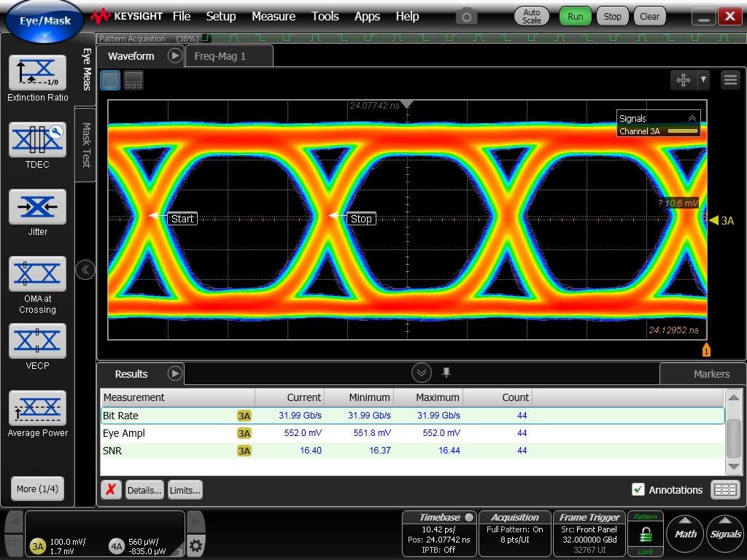
Task: Switch to the Freq-Mag 1 tab
Action: click(x=220, y=56)
